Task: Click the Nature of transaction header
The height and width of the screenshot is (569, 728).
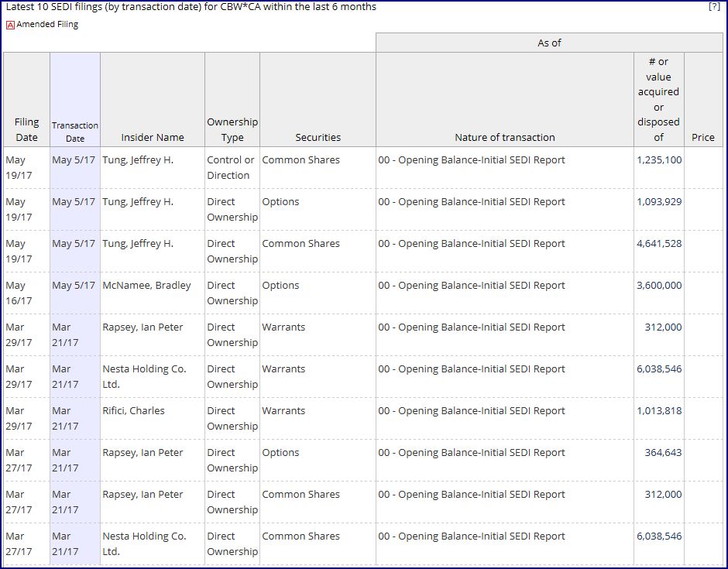Action: [505, 137]
